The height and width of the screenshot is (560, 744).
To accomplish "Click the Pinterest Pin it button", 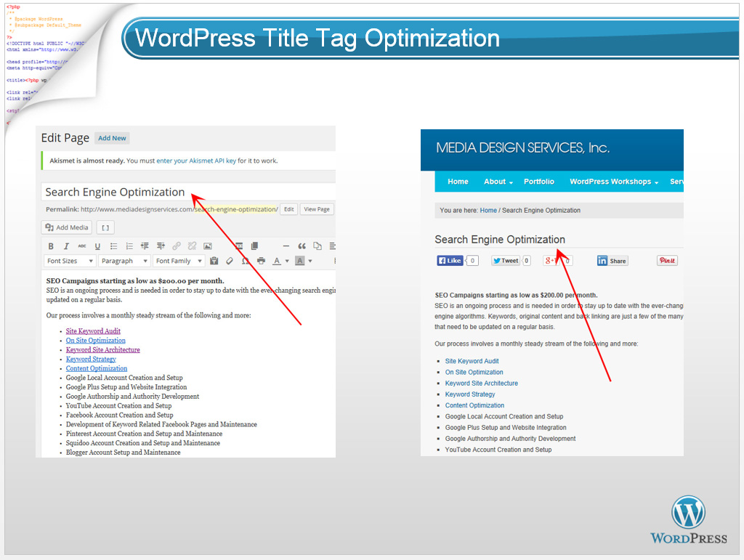I will click(x=667, y=260).
